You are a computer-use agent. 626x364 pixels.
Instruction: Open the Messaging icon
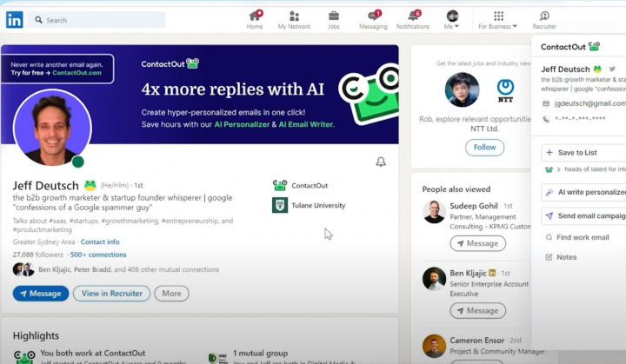[373, 16]
